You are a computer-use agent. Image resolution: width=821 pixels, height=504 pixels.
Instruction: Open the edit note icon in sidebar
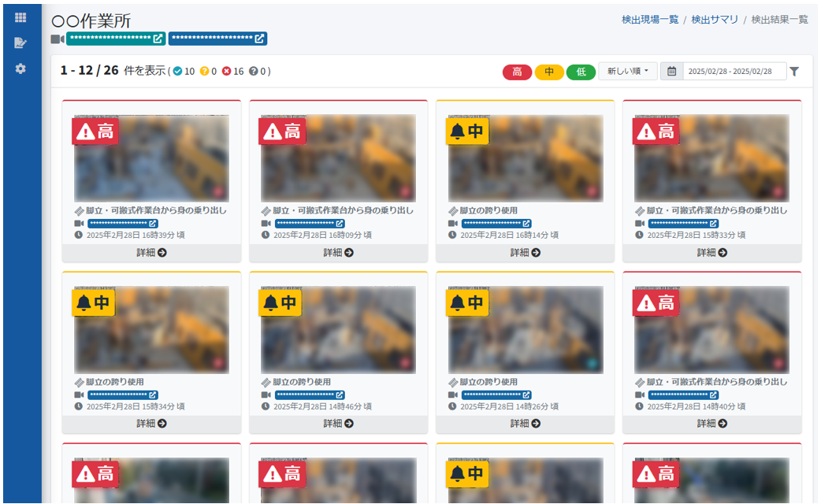[x=20, y=43]
